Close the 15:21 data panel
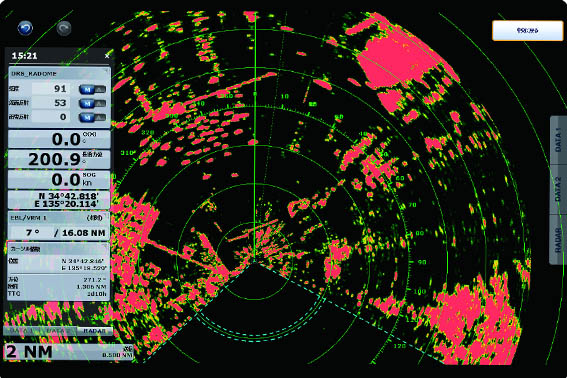567x378 pixels. click(x=107, y=56)
